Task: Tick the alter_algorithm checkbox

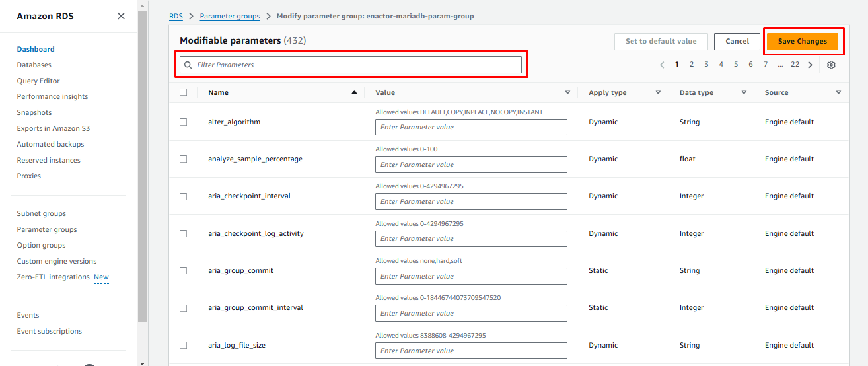Action: tap(184, 122)
